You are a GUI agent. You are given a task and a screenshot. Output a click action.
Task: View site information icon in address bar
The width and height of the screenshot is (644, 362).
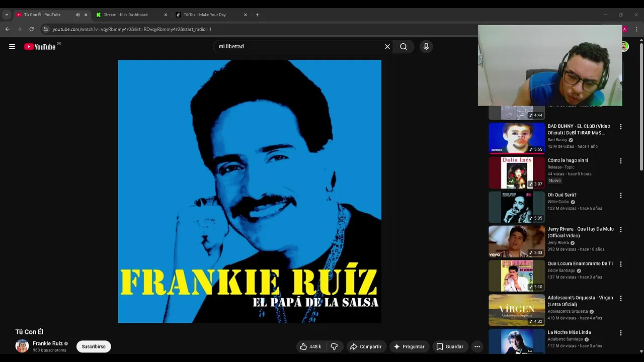[46, 29]
